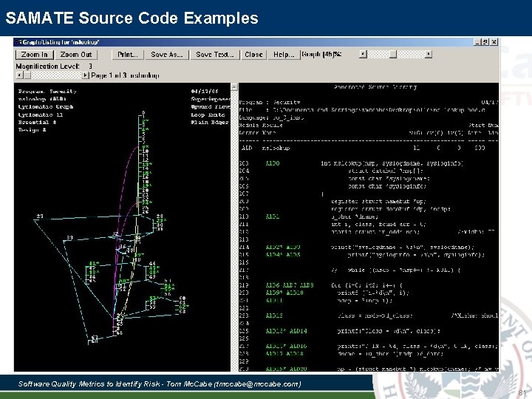Click the graph pane scroll-up arrow

[x=234, y=87]
